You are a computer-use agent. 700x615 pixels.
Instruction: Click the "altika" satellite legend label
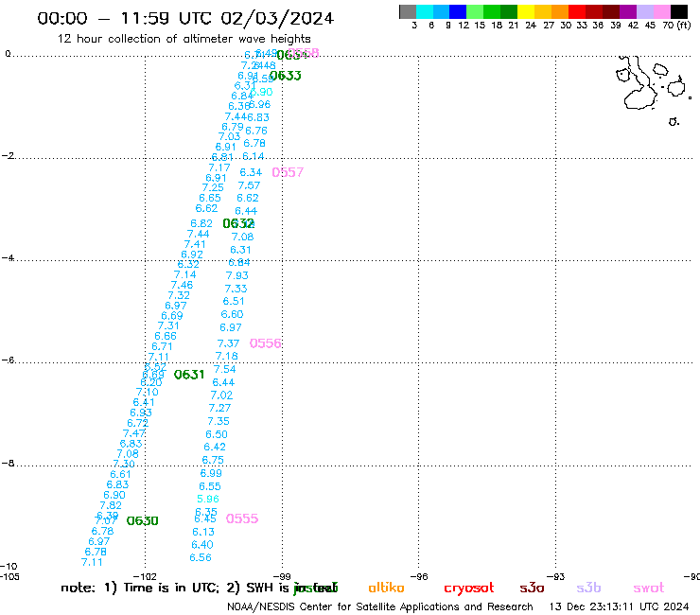pos(386,588)
